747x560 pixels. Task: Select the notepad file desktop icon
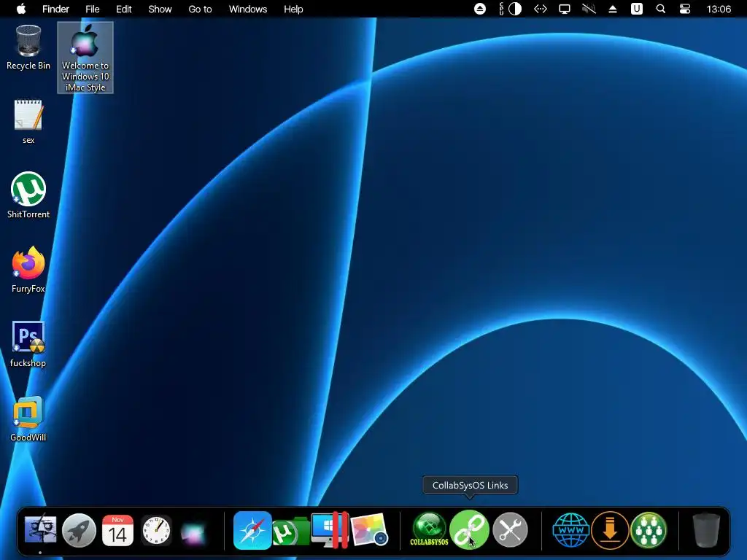pos(28,122)
